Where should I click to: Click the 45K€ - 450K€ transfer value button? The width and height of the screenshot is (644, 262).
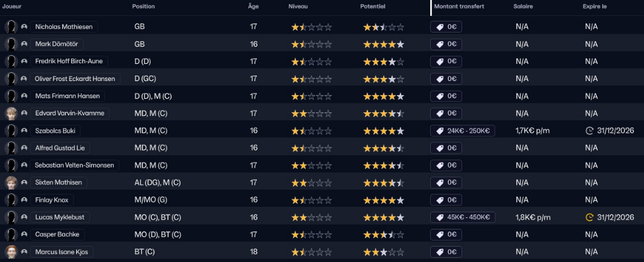click(463, 217)
